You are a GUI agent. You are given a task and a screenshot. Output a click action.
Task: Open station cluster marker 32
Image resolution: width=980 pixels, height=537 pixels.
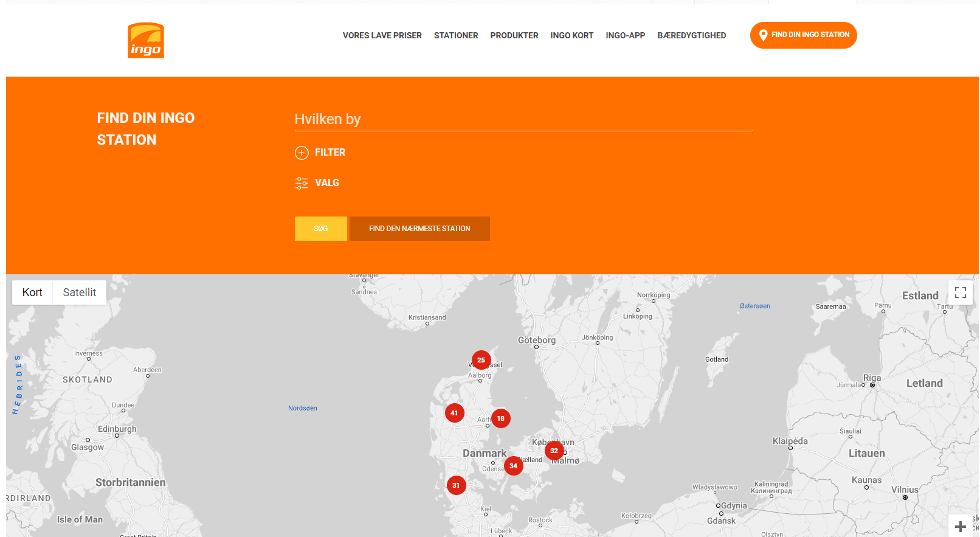(554, 451)
